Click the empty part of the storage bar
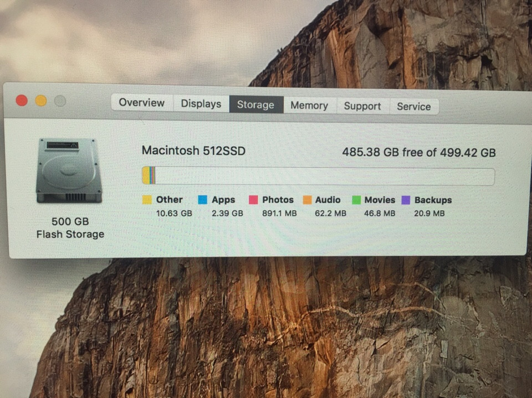The height and width of the screenshot is (398, 532). (x=324, y=177)
